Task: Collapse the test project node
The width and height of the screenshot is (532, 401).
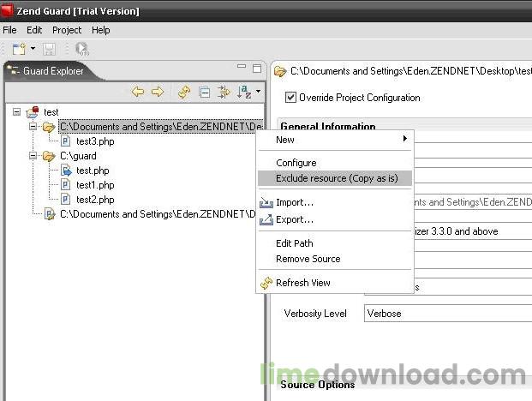Action: pyautogui.click(x=16, y=111)
